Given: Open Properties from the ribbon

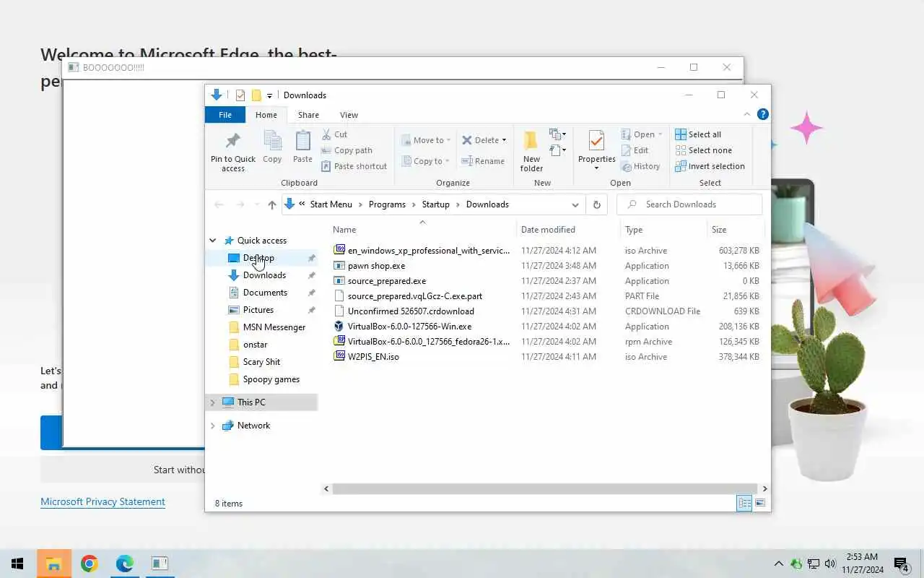Looking at the screenshot, I should [x=596, y=150].
